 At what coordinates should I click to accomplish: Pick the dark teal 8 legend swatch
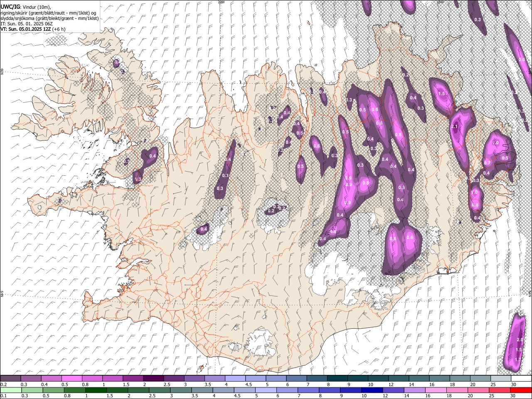tap(337, 379)
